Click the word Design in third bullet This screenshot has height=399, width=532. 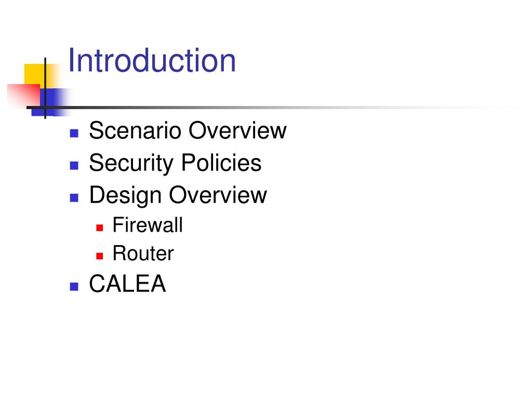(x=125, y=195)
